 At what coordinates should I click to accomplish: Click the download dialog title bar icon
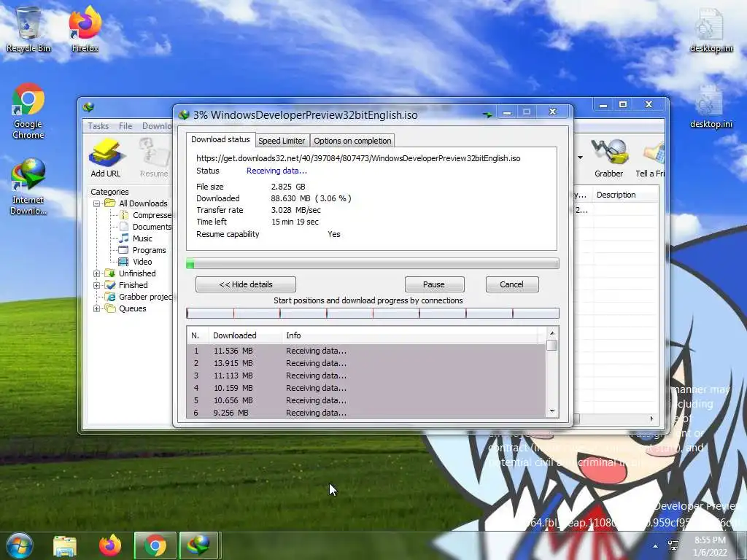pos(184,114)
